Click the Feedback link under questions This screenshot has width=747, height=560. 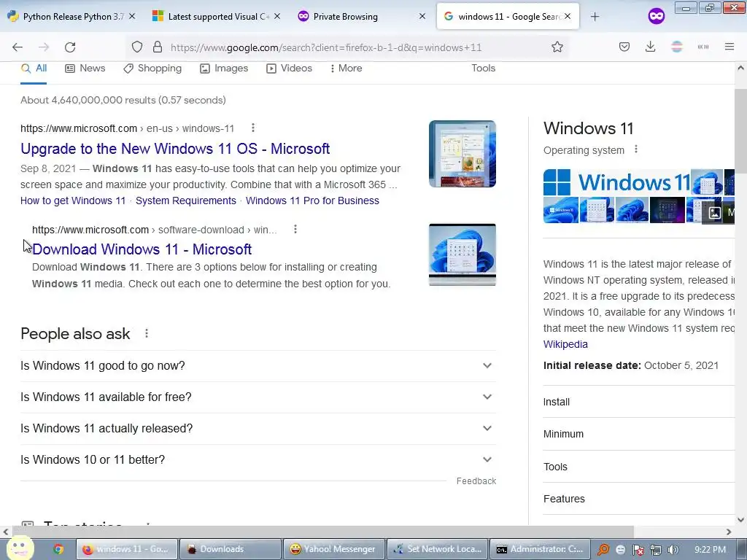476,481
